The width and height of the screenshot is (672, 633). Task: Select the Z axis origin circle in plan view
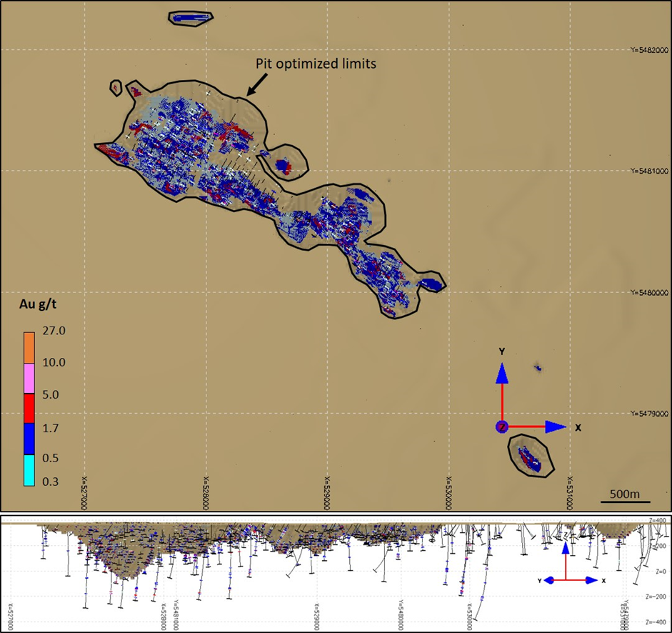click(x=502, y=427)
